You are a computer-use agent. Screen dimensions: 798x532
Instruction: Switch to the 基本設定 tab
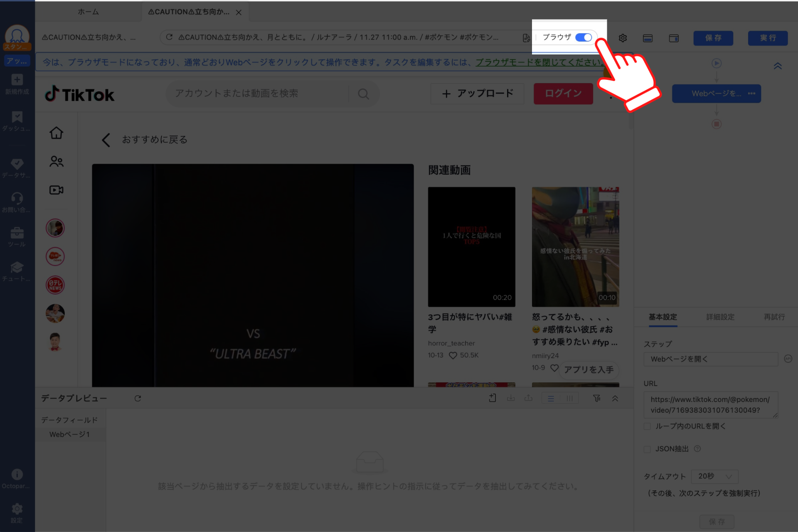coord(663,317)
